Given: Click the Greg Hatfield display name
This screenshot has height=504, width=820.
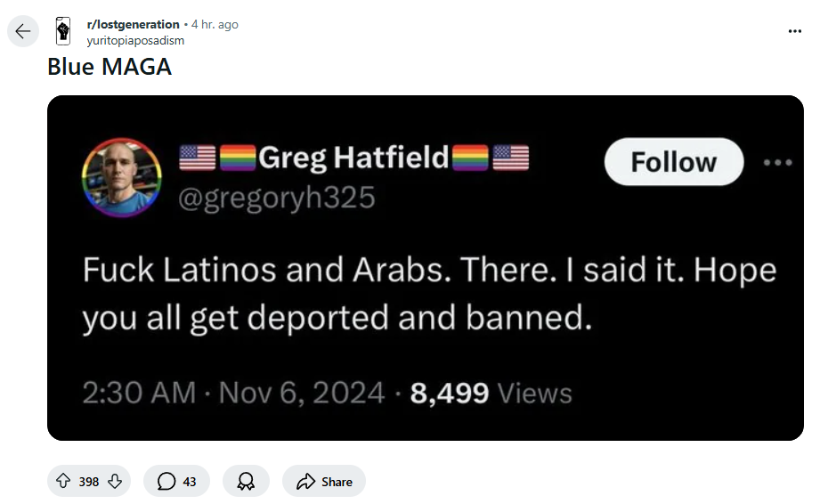Looking at the screenshot, I should click(x=354, y=159).
